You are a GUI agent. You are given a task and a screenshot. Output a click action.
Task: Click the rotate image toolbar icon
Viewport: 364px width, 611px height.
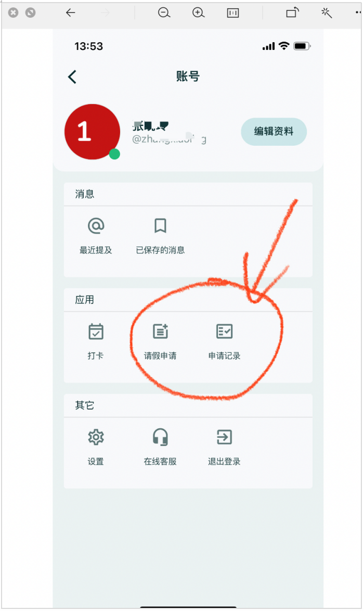pos(292,13)
